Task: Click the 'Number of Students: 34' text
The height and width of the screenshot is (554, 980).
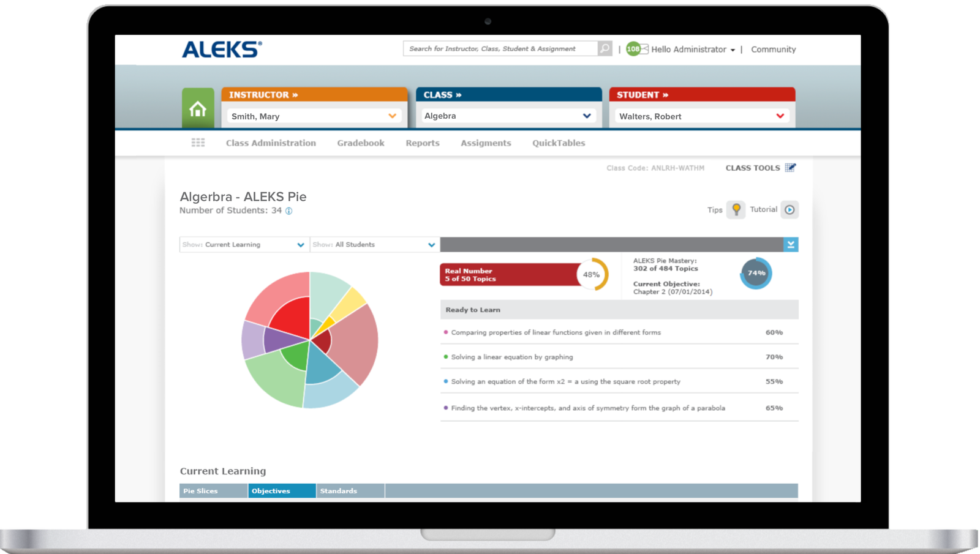Action: tap(231, 211)
